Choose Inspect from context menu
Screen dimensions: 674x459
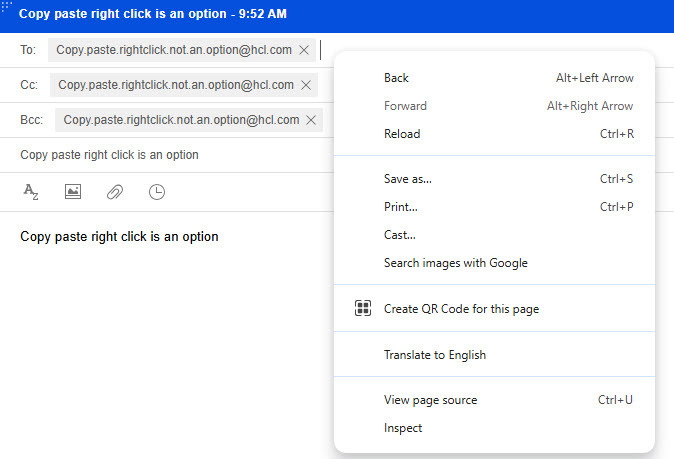click(x=403, y=428)
